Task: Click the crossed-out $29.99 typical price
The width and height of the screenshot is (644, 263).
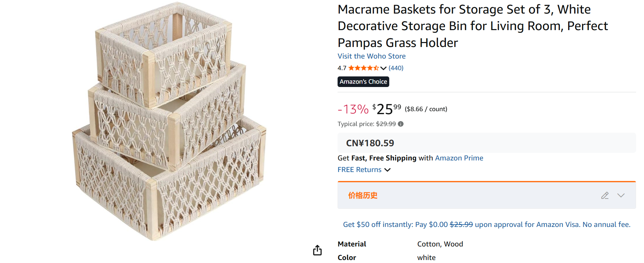Action: 386,124
